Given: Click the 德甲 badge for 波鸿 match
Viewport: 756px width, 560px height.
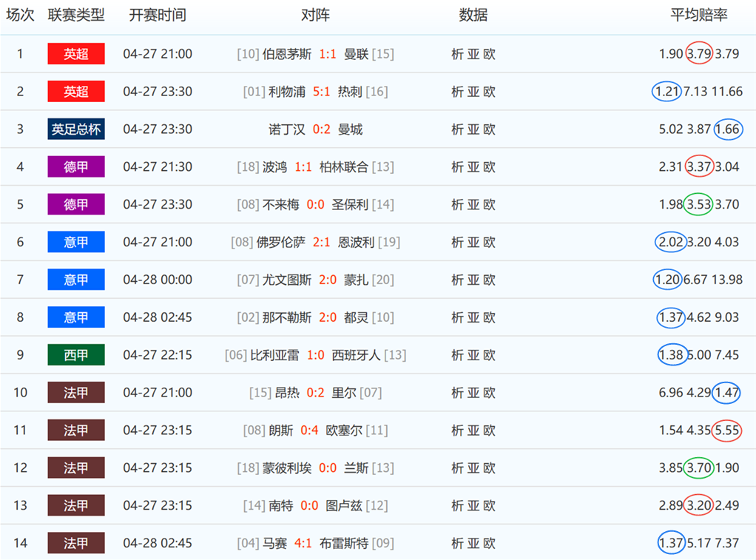Looking at the screenshot, I should [76, 166].
